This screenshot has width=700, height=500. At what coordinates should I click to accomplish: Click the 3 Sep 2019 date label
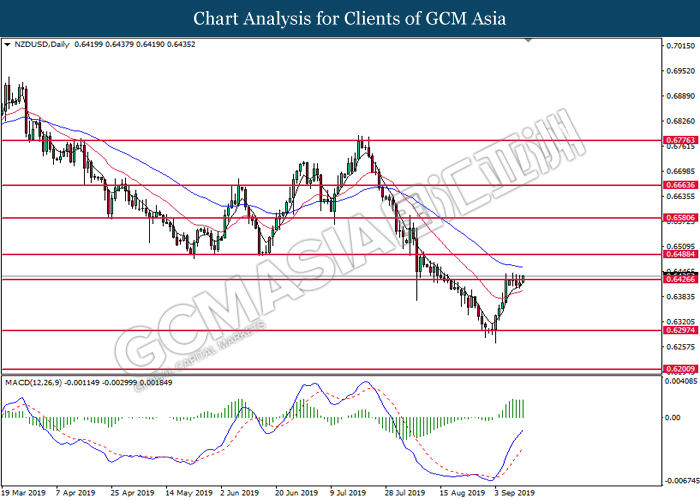coord(514,493)
